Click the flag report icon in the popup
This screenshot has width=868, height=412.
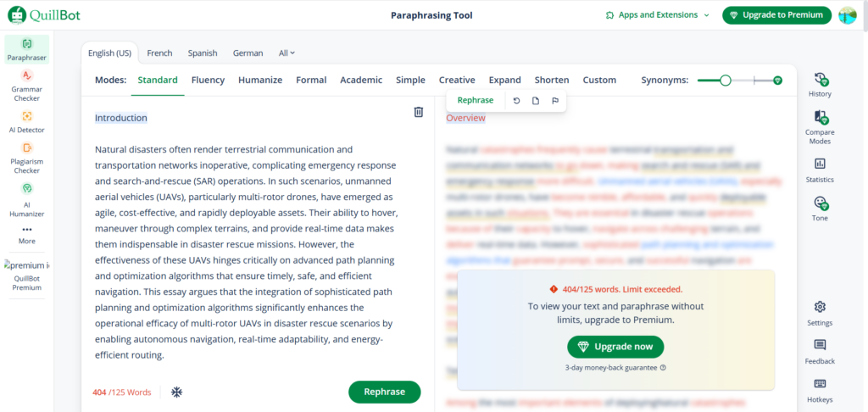tap(554, 101)
